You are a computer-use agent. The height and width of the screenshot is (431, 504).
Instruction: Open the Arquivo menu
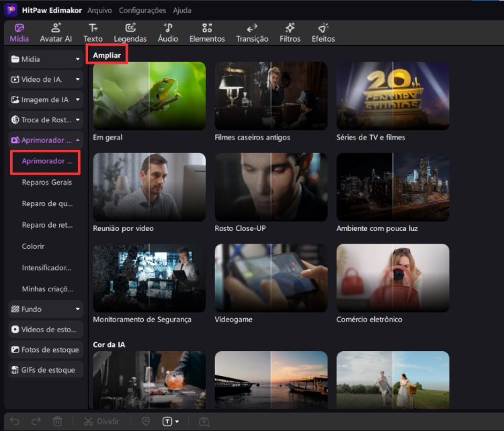[x=99, y=10]
